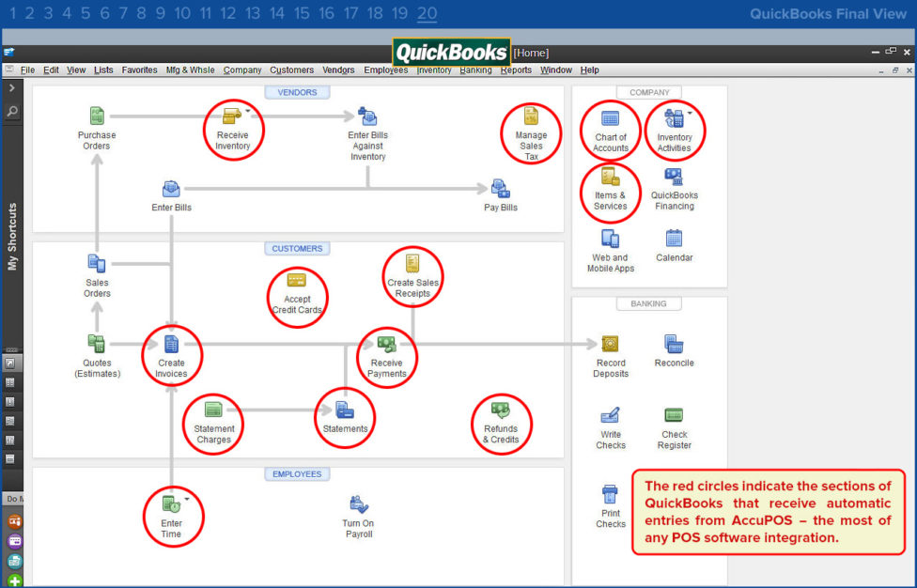917x588 pixels.
Task: Click the orange shortcut icon in the sidebar
Action: (x=15, y=520)
